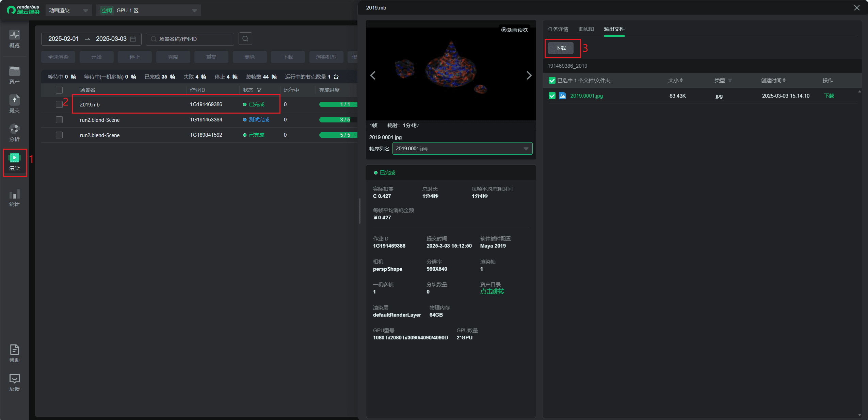Switch to the 任务详情 tab
Screen dimensions: 868x420
[558, 29]
